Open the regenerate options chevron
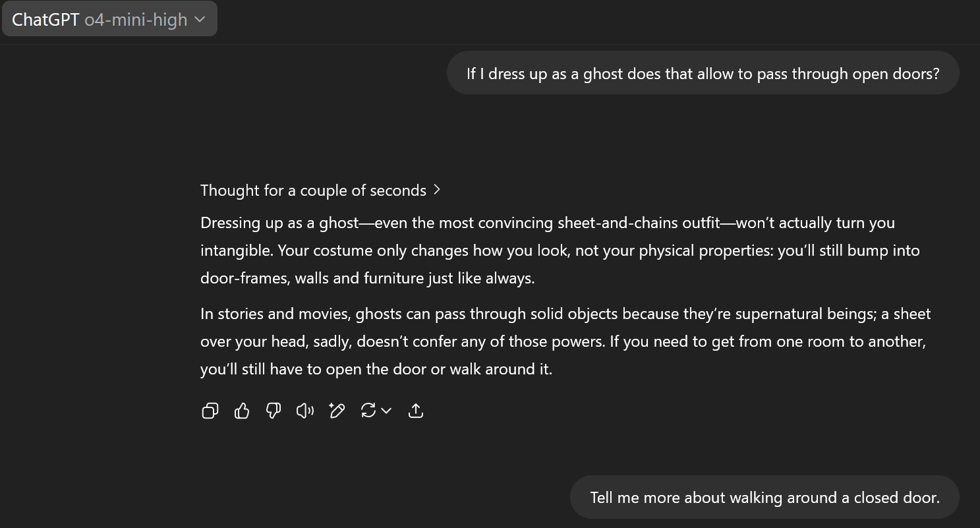980x528 pixels. coord(386,411)
